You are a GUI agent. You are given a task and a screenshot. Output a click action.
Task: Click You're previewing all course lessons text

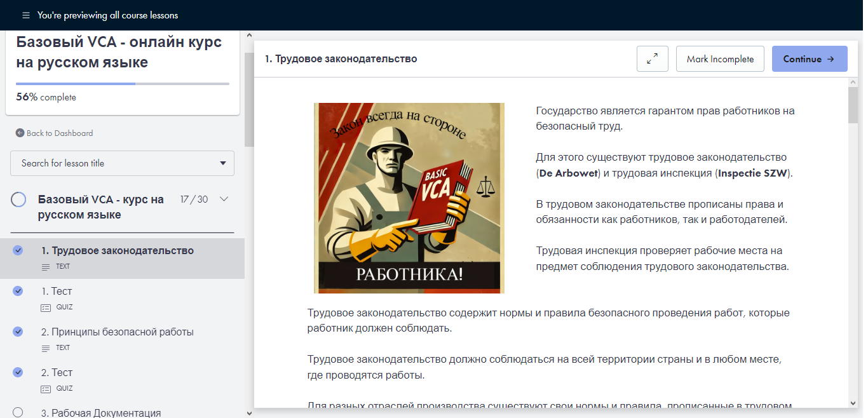[x=107, y=15]
